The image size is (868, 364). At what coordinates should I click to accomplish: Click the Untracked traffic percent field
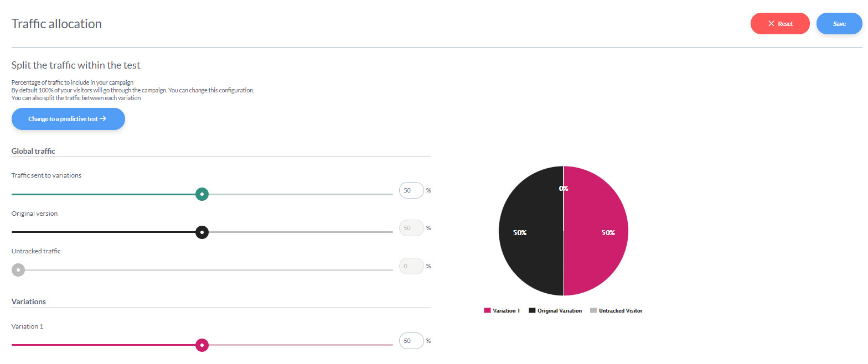coord(411,266)
